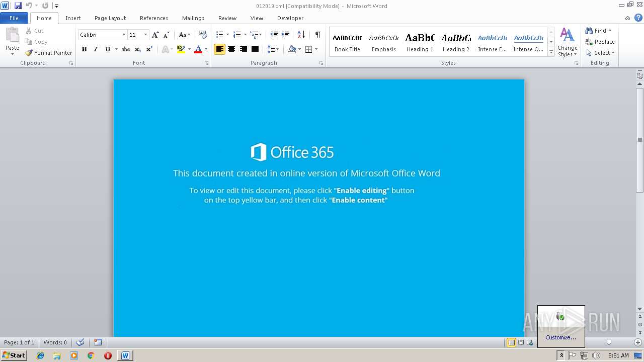Open the Select dropdown in Editing
Screen dimensions: 644x362
(600, 53)
